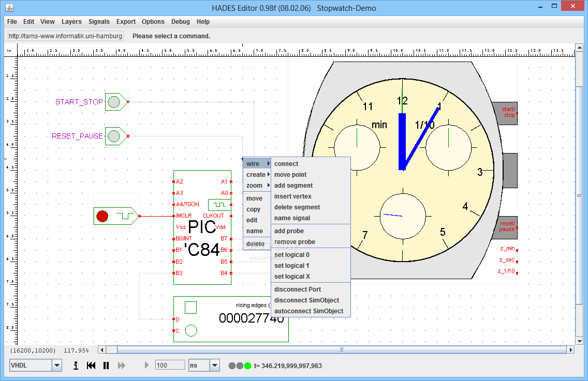
Task: Open the ns time unit dropdown
Action: [215, 365]
